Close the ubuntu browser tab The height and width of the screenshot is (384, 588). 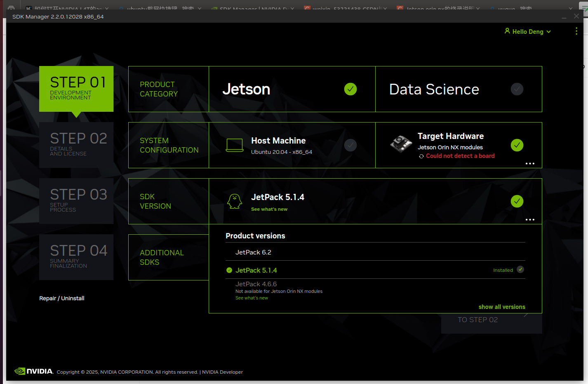pos(200,8)
